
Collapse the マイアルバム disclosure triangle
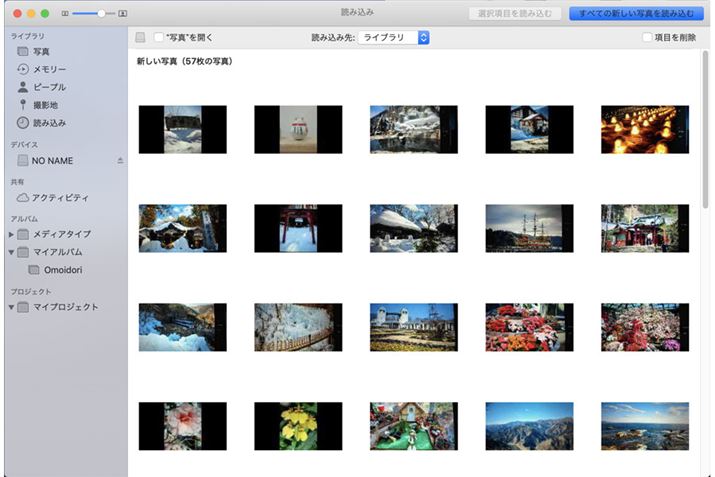tap(11, 252)
